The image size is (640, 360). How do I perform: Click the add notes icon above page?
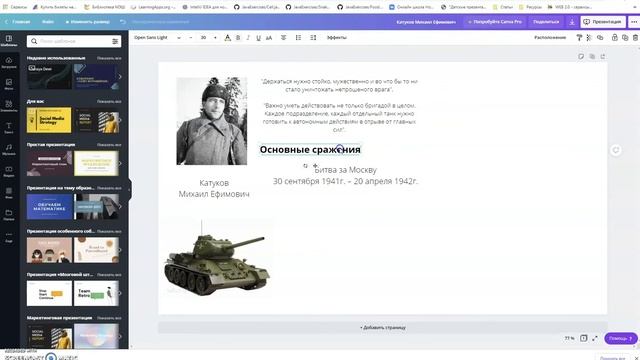point(581,56)
